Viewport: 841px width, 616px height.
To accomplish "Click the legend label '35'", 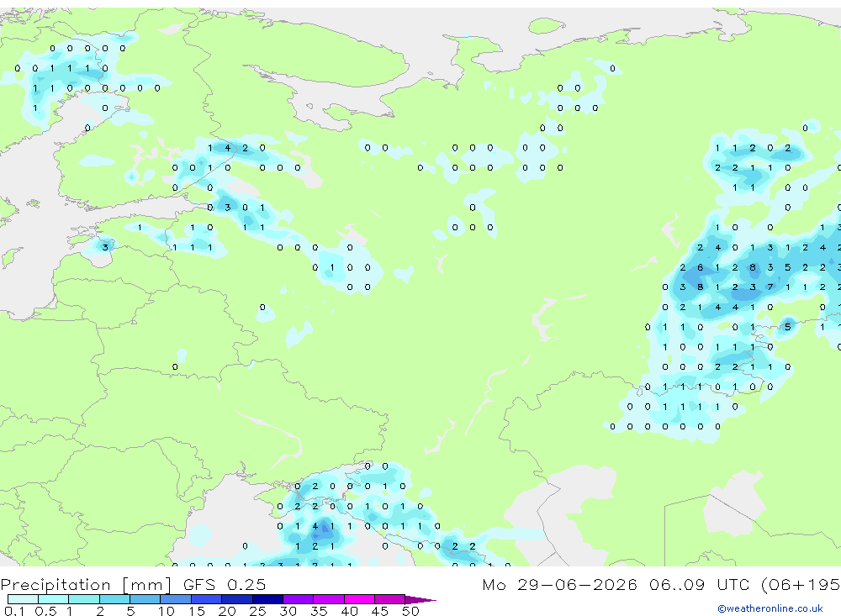I will 319,611.
